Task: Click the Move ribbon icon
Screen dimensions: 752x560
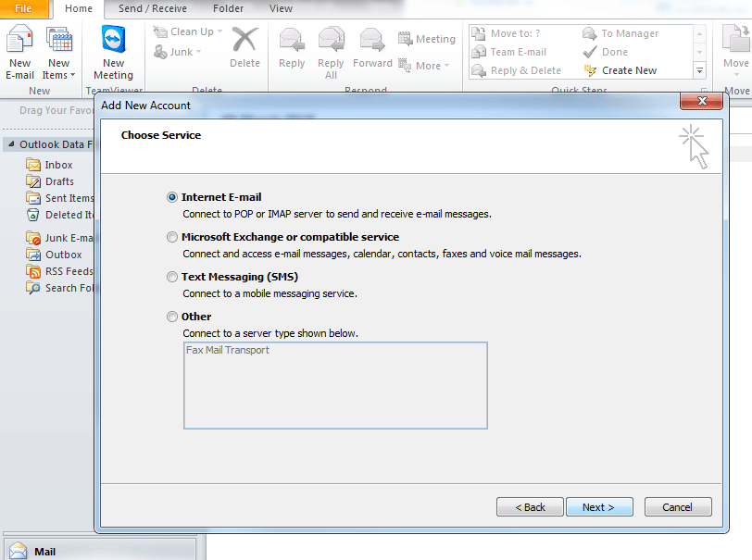Action: pos(735,39)
